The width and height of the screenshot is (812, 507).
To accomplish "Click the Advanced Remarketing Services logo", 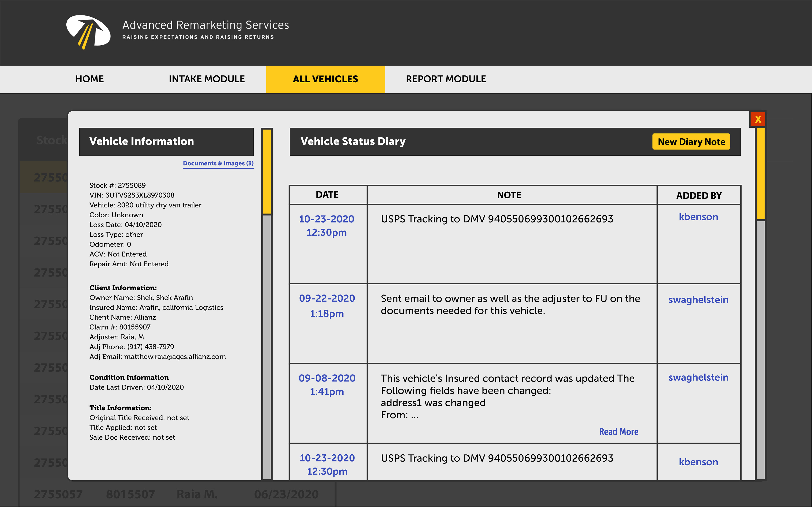I will coord(88,32).
